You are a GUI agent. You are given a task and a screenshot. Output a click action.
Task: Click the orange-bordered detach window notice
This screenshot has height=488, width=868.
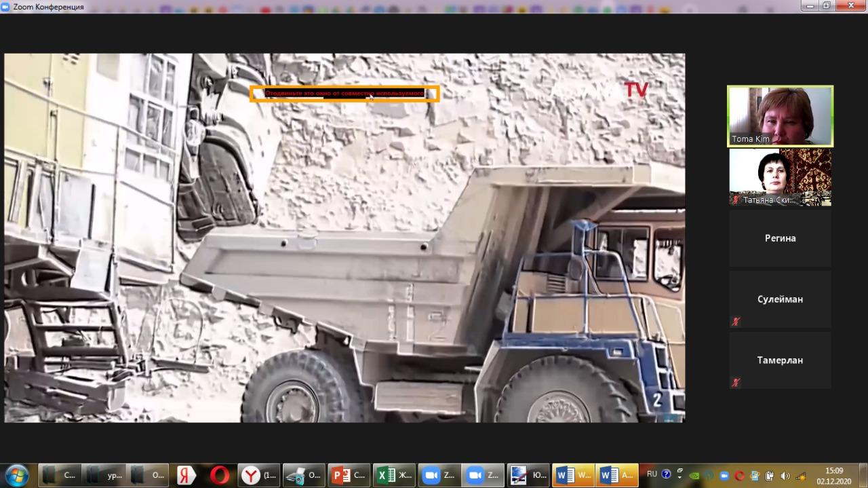point(344,94)
